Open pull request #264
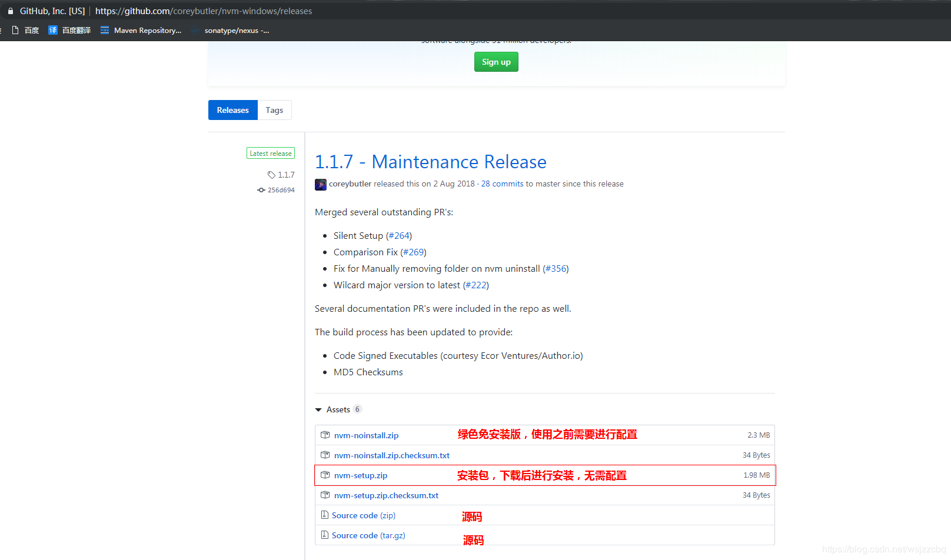The width and height of the screenshot is (951, 560). click(x=399, y=235)
